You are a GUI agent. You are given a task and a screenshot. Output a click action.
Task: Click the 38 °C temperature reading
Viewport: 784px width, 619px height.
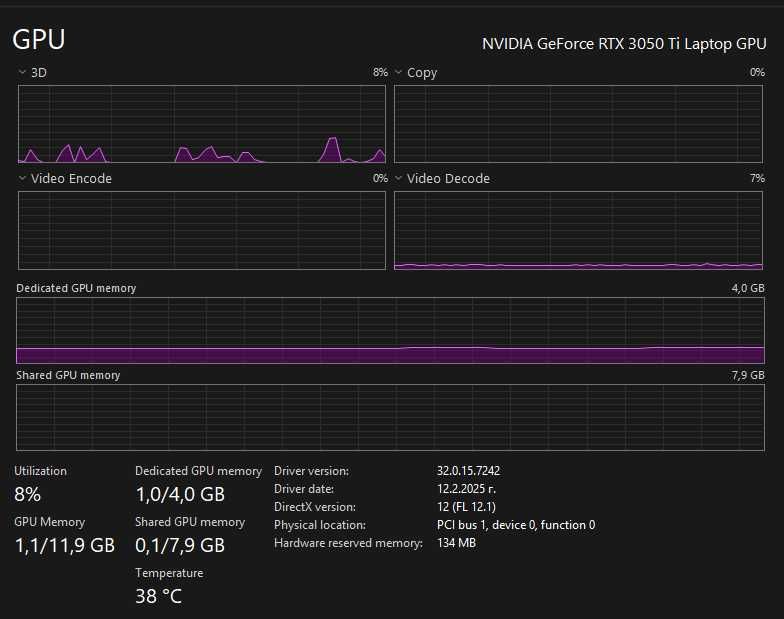point(158,596)
